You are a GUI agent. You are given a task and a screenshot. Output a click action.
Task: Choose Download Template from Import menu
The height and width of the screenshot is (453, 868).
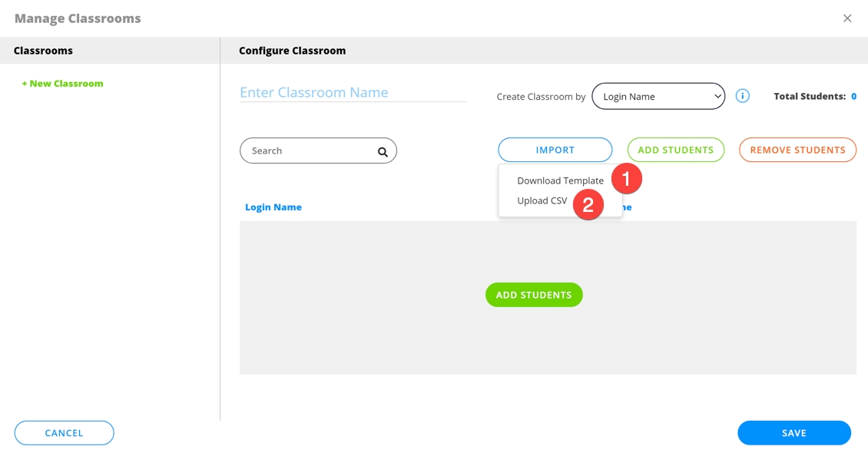[x=560, y=181]
